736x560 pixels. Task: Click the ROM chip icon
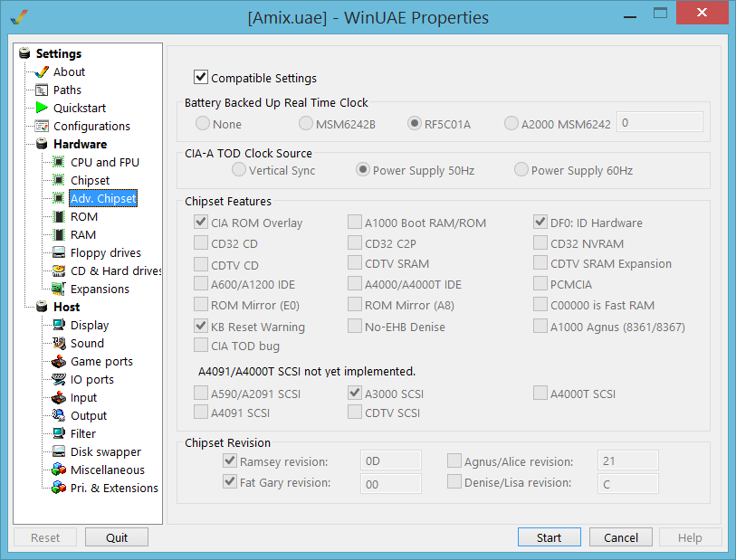click(x=59, y=217)
